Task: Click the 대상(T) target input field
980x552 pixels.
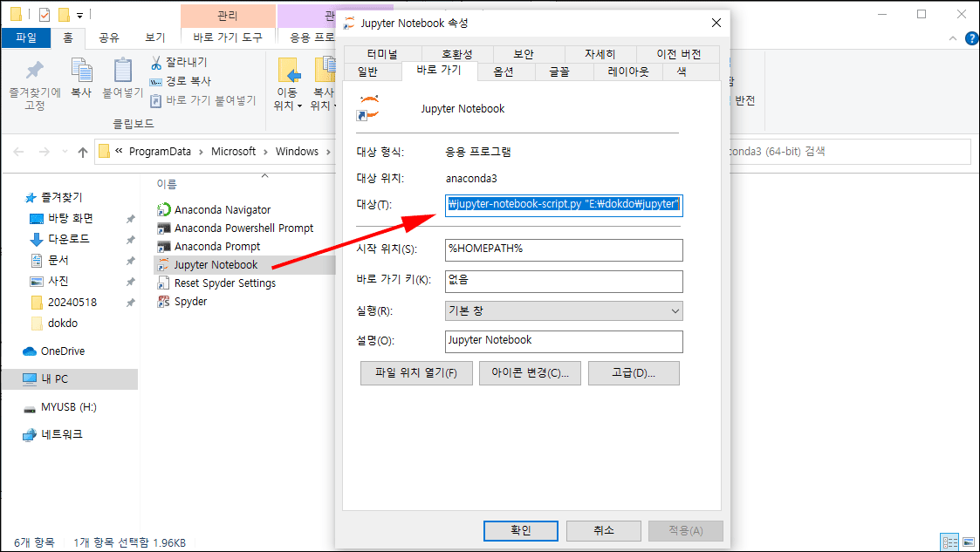Action: pyautogui.click(x=564, y=206)
